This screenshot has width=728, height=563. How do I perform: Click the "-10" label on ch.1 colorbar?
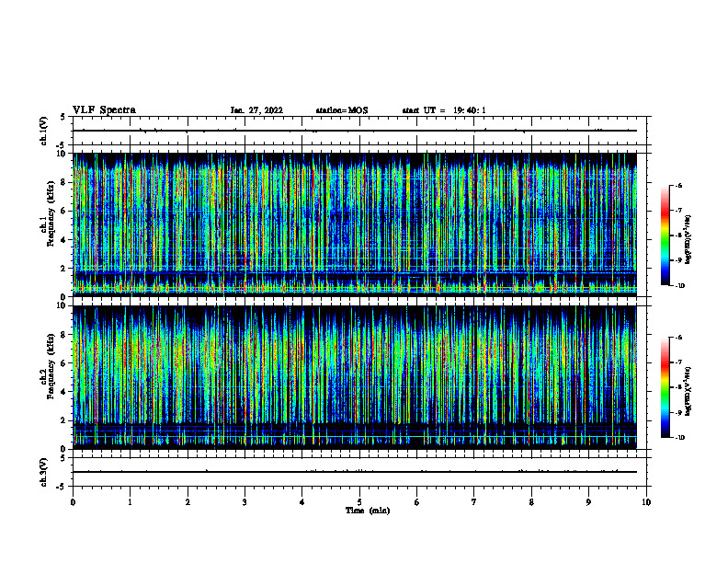pyautogui.click(x=680, y=285)
